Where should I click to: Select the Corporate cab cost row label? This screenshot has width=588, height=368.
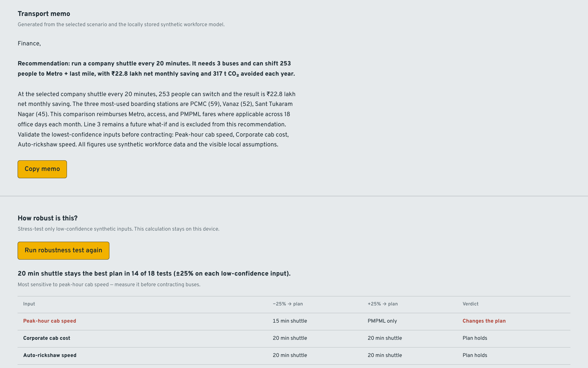click(47, 338)
